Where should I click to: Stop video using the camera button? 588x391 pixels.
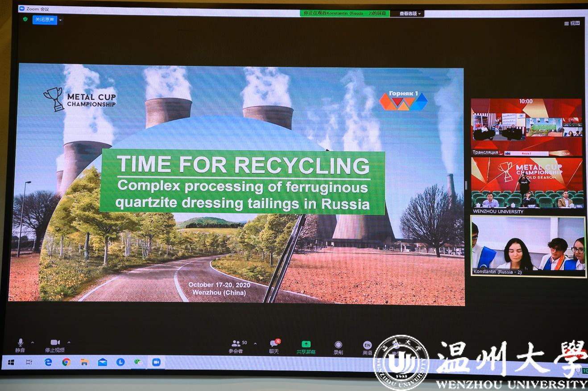(55, 342)
